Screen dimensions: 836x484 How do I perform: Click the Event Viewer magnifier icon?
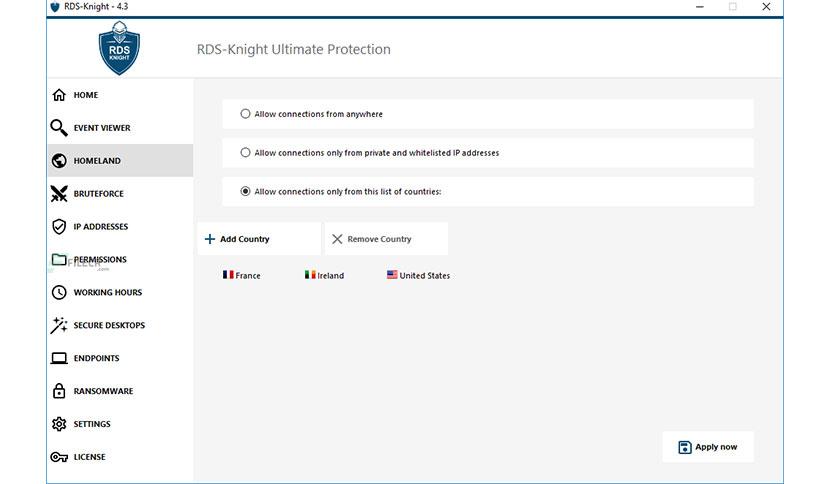[x=59, y=128]
